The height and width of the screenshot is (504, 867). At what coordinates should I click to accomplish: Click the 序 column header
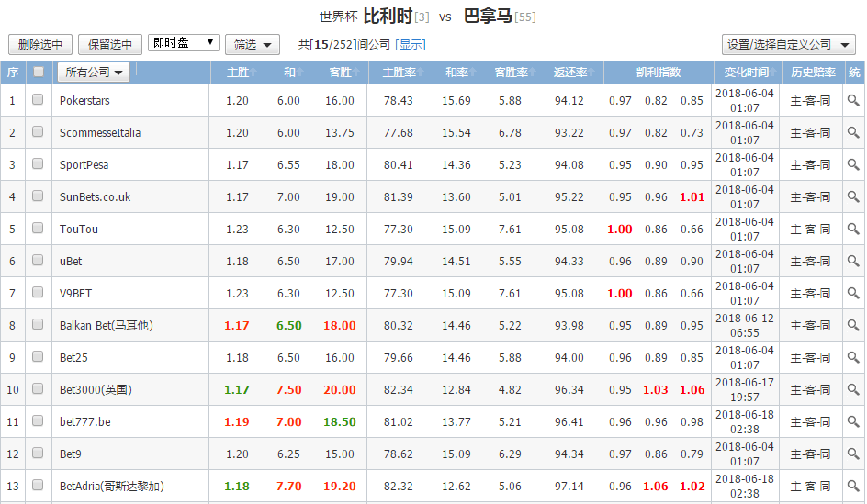[13, 73]
